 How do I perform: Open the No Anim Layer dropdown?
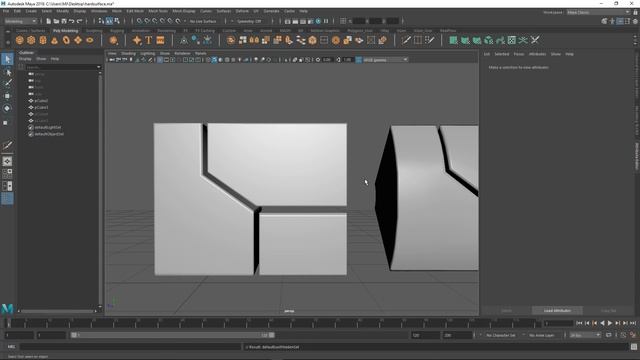tap(542, 335)
